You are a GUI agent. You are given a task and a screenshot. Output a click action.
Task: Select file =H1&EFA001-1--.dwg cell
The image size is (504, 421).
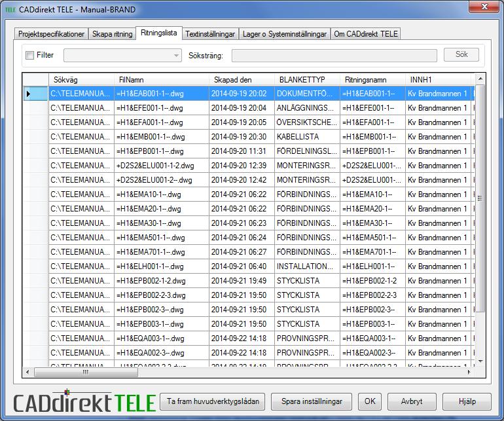point(162,122)
